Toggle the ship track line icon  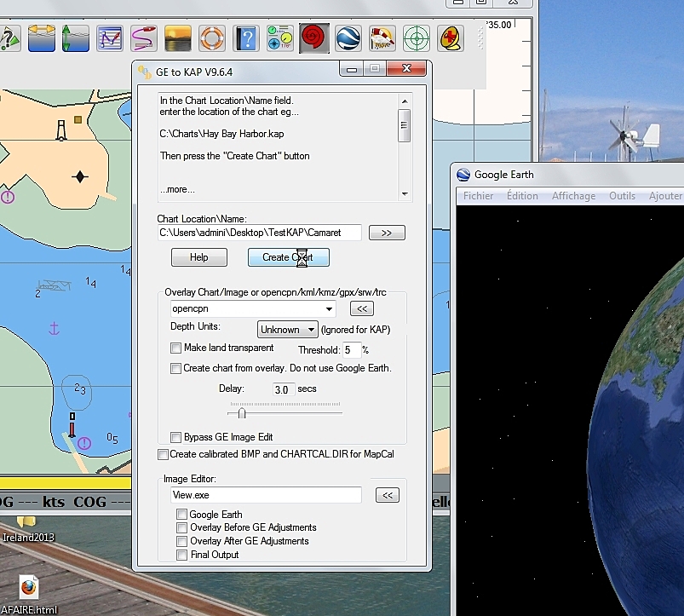[x=143, y=38]
